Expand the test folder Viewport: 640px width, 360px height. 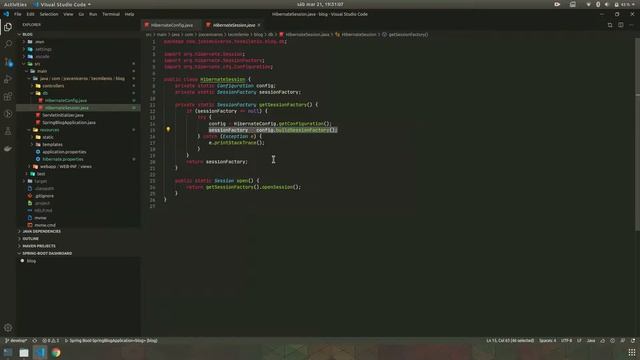[x=78, y=174]
